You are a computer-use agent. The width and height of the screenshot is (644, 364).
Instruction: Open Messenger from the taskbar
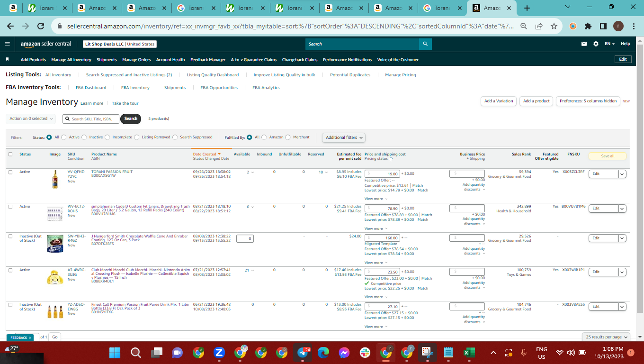click(344, 353)
